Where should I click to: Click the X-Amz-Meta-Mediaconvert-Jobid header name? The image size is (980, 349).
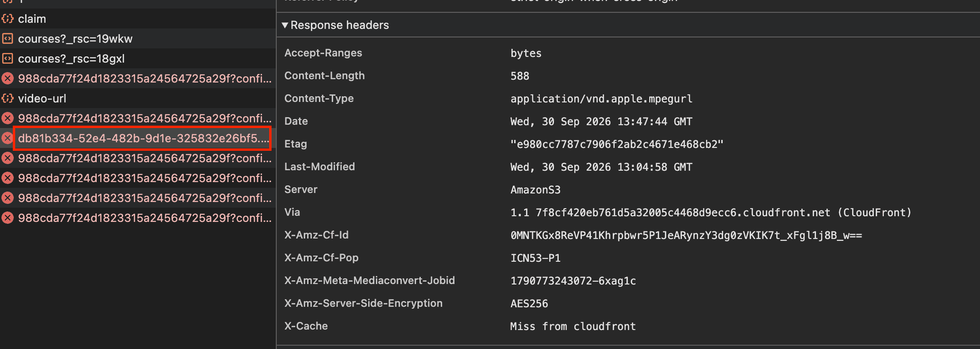pyautogui.click(x=370, y=281)
